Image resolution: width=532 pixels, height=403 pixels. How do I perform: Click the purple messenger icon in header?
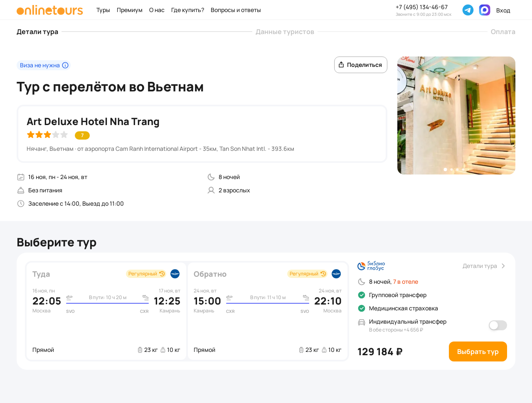coord(485,10)
